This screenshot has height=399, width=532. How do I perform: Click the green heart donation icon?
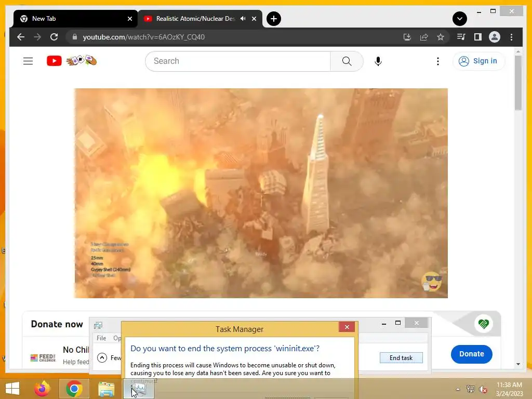coord(484,324)
